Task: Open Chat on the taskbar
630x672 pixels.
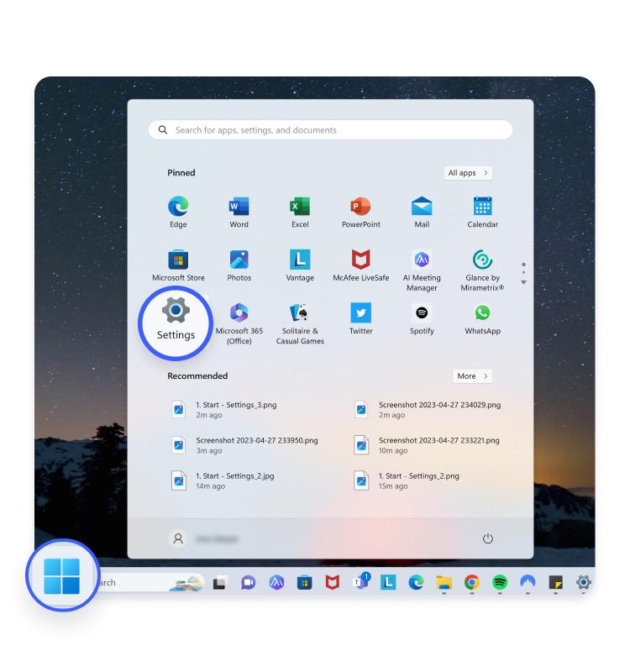Action: pos(248,583)
